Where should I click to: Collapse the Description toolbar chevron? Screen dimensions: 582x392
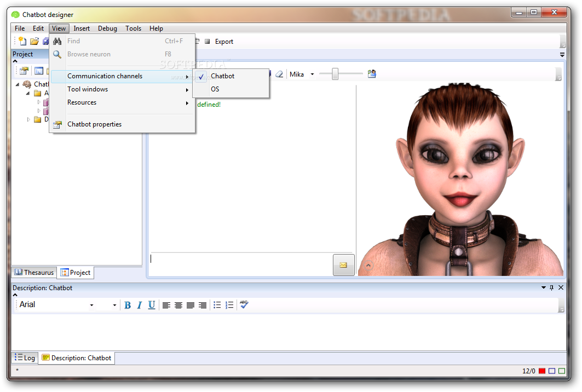pos(15,295)
